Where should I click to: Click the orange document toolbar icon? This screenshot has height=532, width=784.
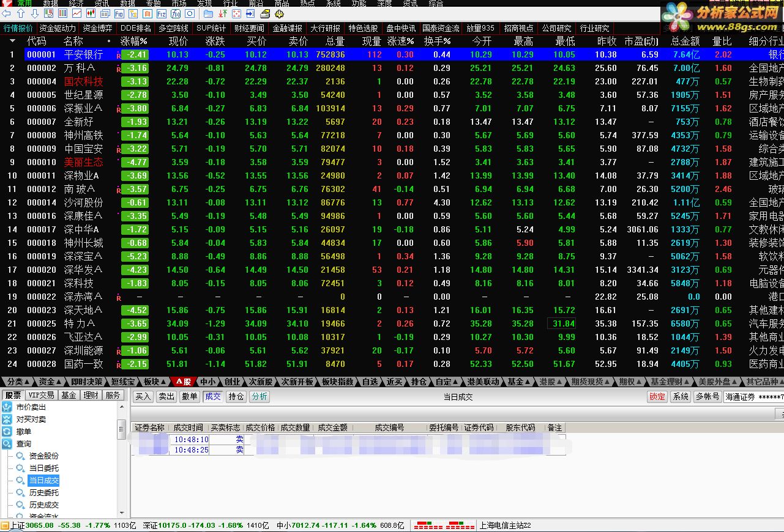click(147, 13)
